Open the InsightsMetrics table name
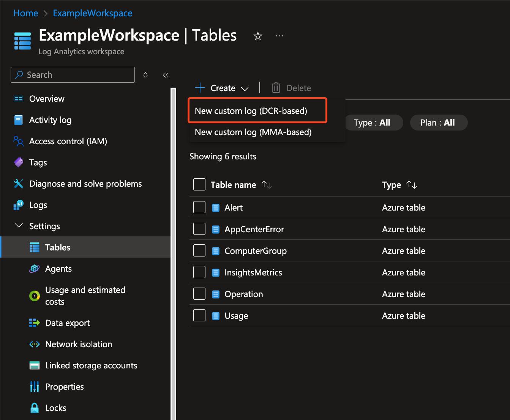510x420 pixels. (253, 272)
